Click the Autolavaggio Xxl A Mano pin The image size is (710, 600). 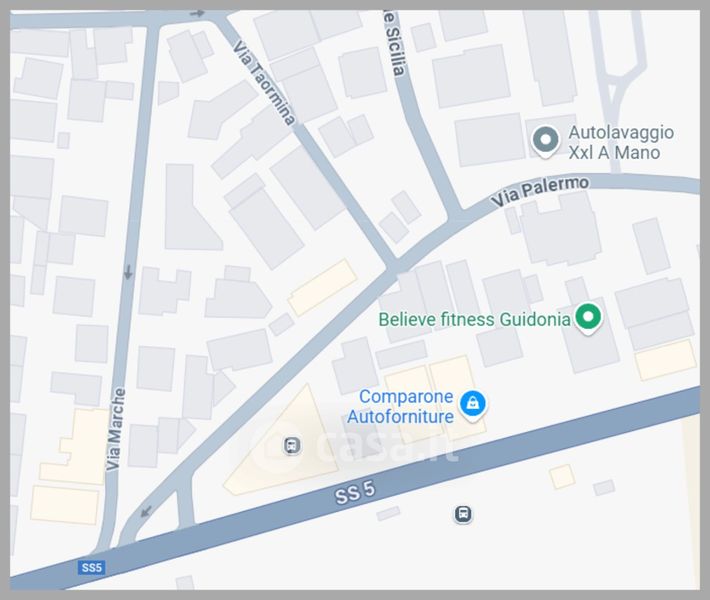pyautogui.click(x=545, y=141)
